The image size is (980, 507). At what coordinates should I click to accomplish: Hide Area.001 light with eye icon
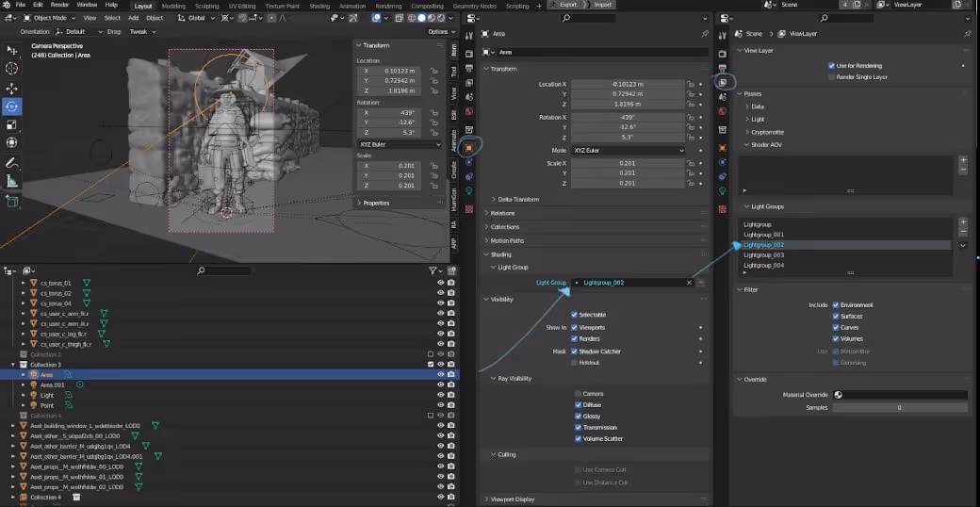point(441,385)
